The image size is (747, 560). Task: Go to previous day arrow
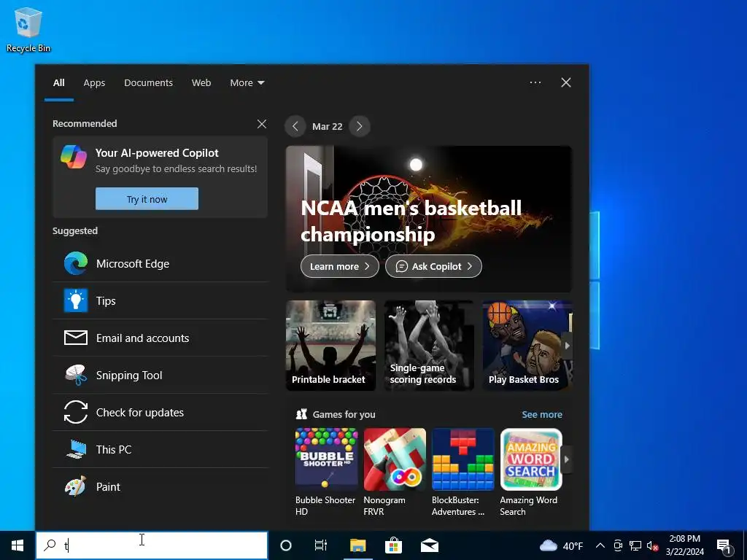295,126
